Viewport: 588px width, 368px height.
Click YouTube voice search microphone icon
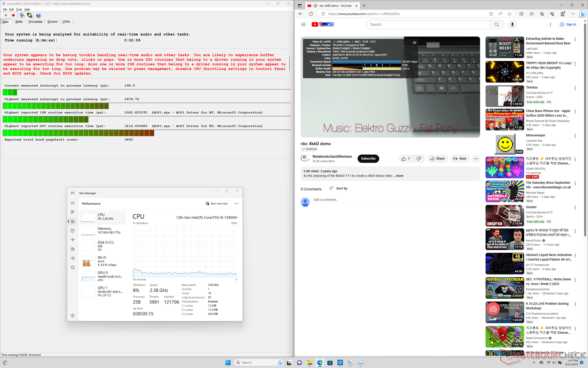tap(512, 25)
